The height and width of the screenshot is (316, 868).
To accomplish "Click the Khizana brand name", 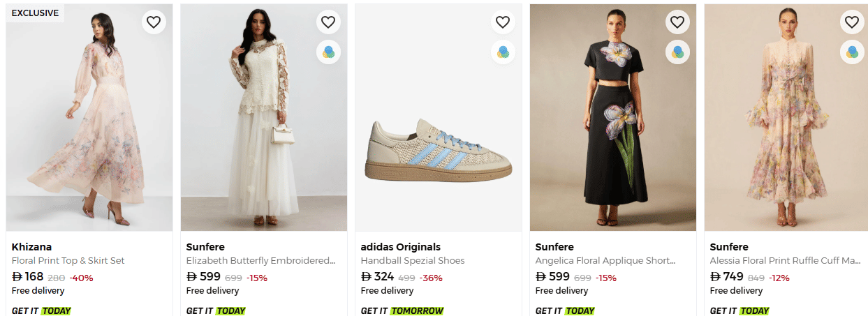I will 31,247.
